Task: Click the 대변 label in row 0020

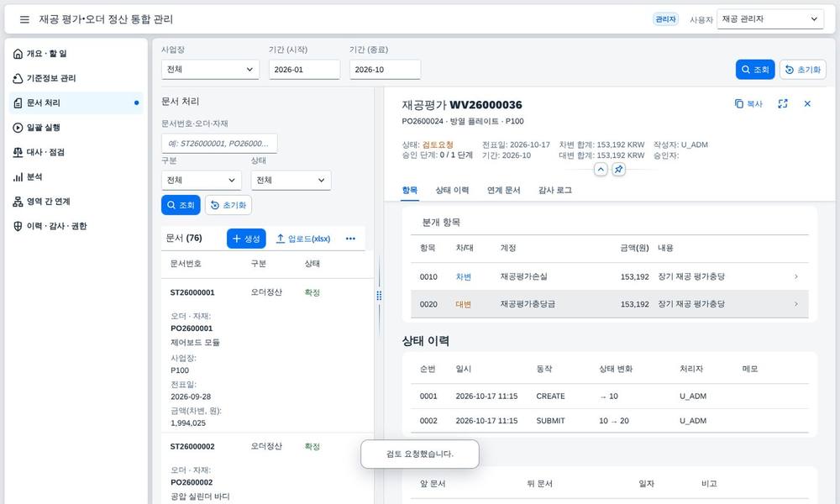Action: (x=464, y=304)
